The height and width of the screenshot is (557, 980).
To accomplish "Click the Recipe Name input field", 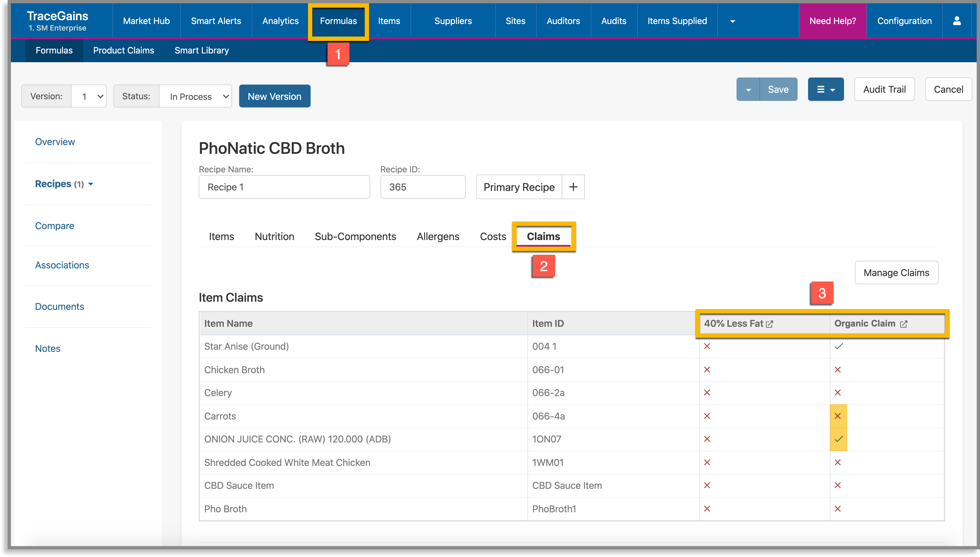I will (x=284, y=187).
